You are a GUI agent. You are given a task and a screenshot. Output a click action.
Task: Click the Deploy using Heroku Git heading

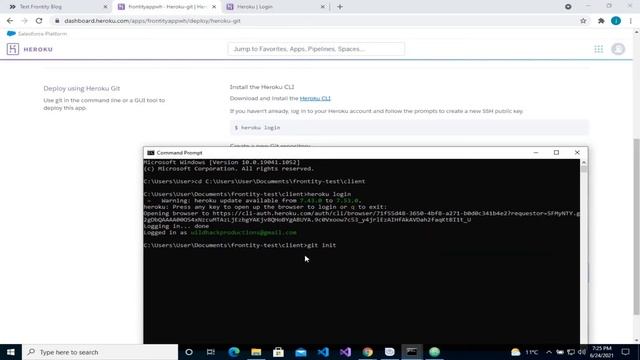(x=82, y=88)
